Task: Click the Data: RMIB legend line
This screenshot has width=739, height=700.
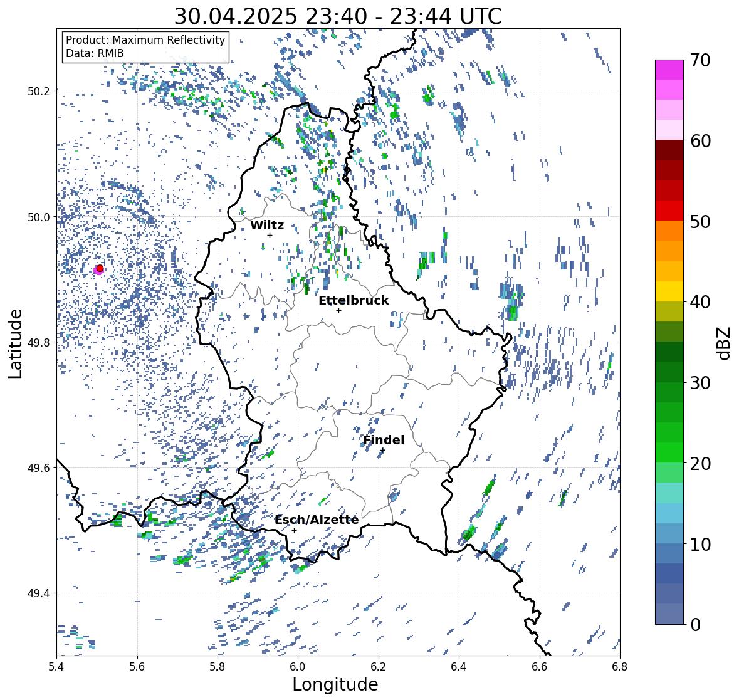Action: tap(95, 53)
